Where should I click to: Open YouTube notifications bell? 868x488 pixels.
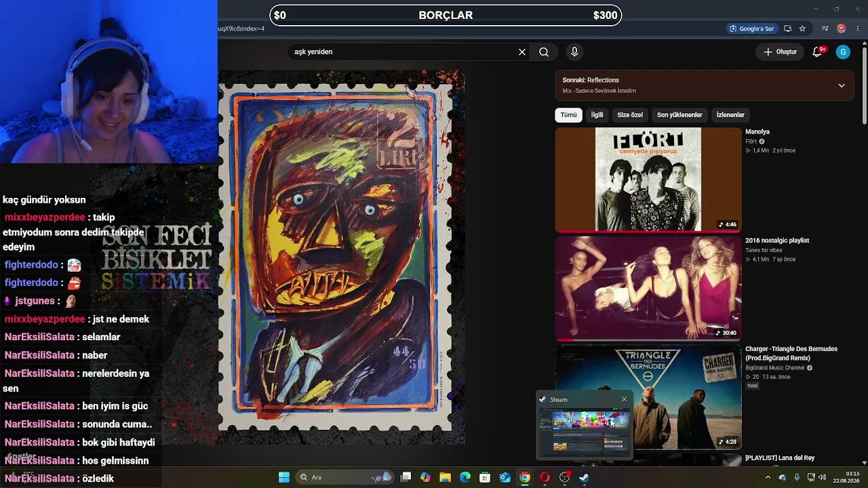(x=818, y=52)
